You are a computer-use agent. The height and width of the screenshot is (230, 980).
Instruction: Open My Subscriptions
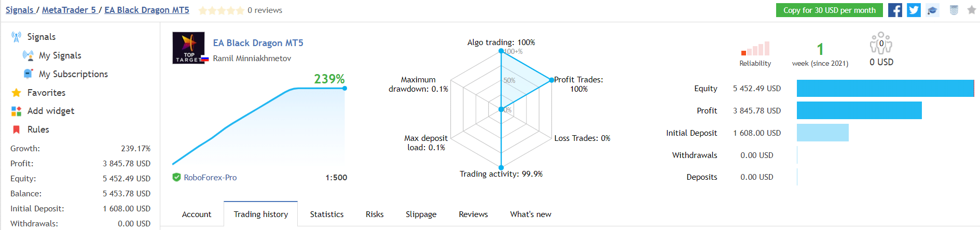point(73,74)
